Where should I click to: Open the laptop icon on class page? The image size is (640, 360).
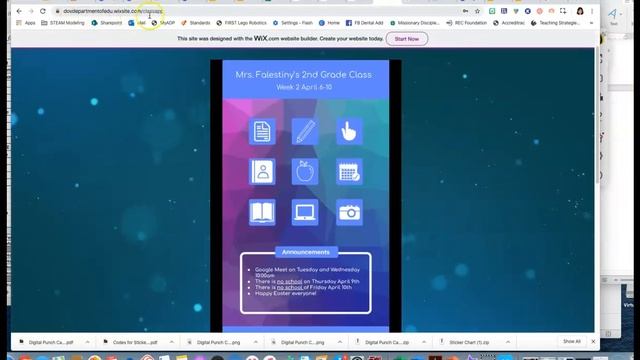click(x=305, y=212)
